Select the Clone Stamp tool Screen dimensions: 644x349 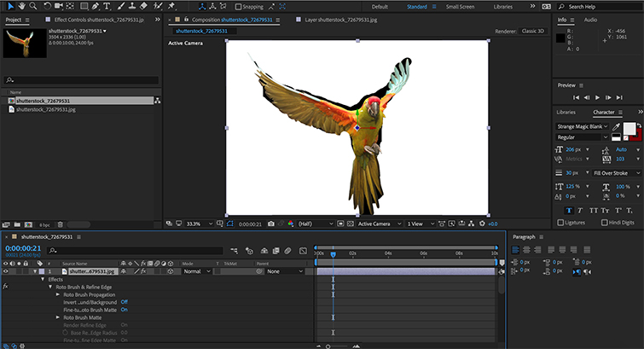tap(132, 6)
